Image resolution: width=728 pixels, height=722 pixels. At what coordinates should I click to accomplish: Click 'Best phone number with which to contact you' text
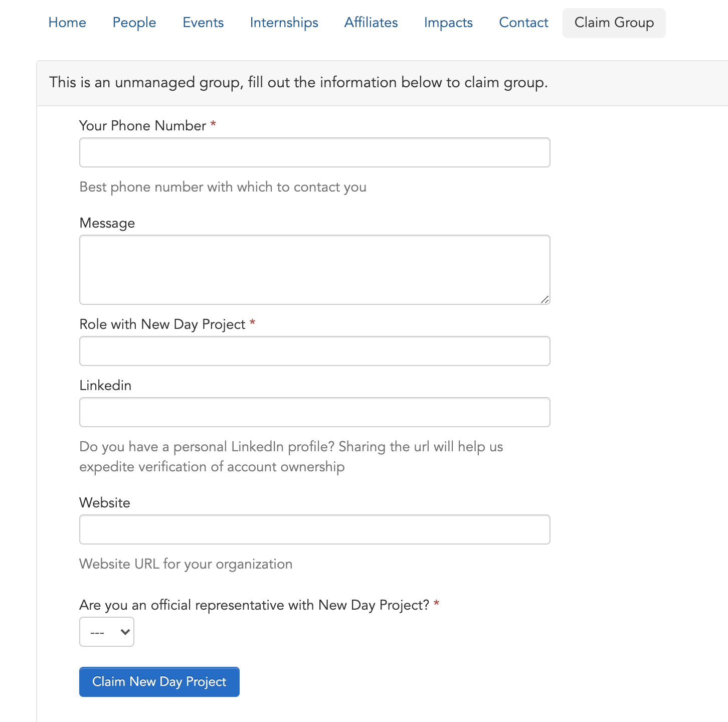coord(223,187)
